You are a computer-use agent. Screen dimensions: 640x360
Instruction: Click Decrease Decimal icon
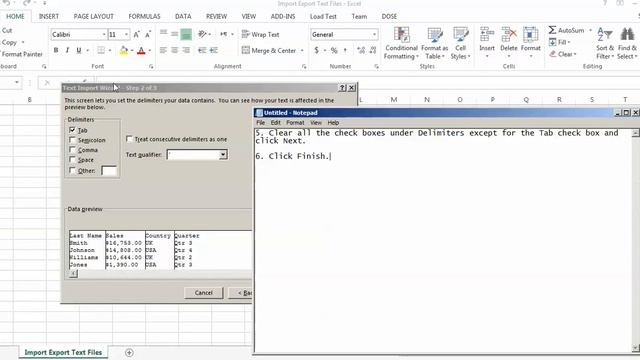coord(373,50)
